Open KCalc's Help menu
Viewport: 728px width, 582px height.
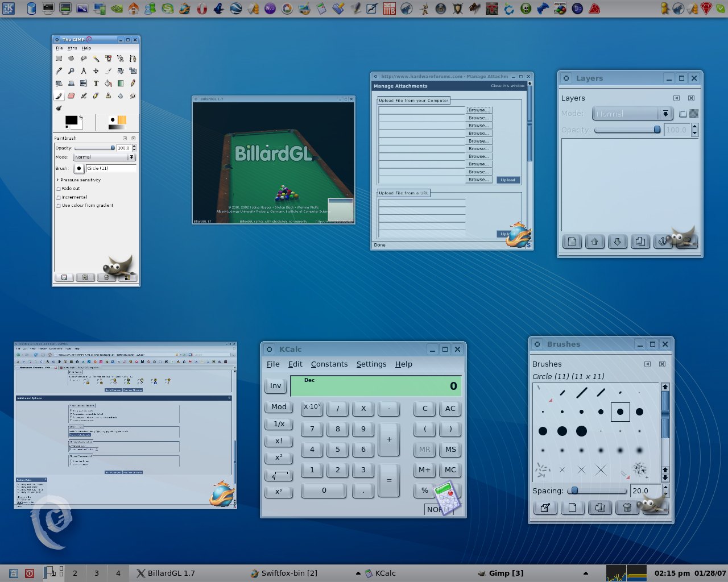coord(404,364)
